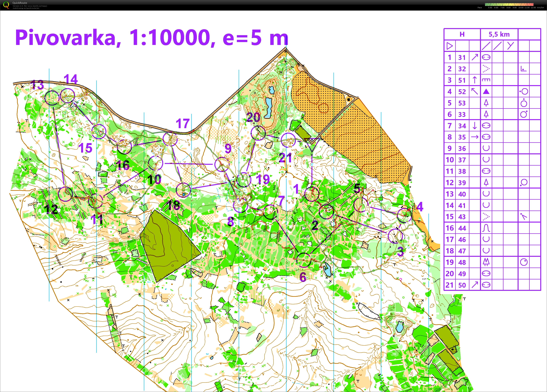Viewport: 547px width, 392px height.
Task: Click the northeast arrow in control 21 row
Action: [475, 285]
